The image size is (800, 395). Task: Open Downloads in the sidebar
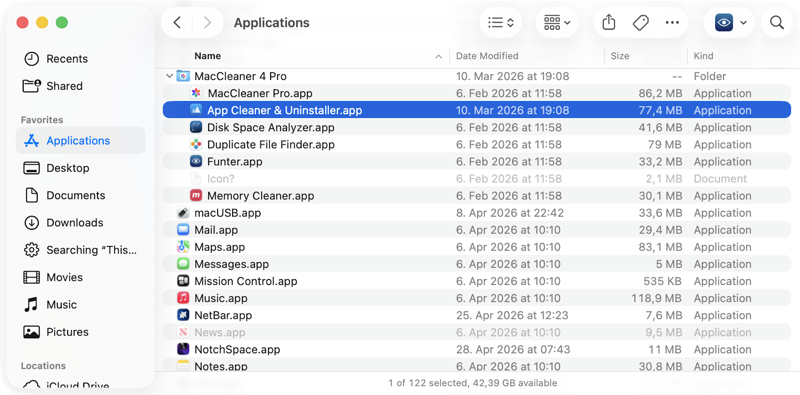coord(81,223)
